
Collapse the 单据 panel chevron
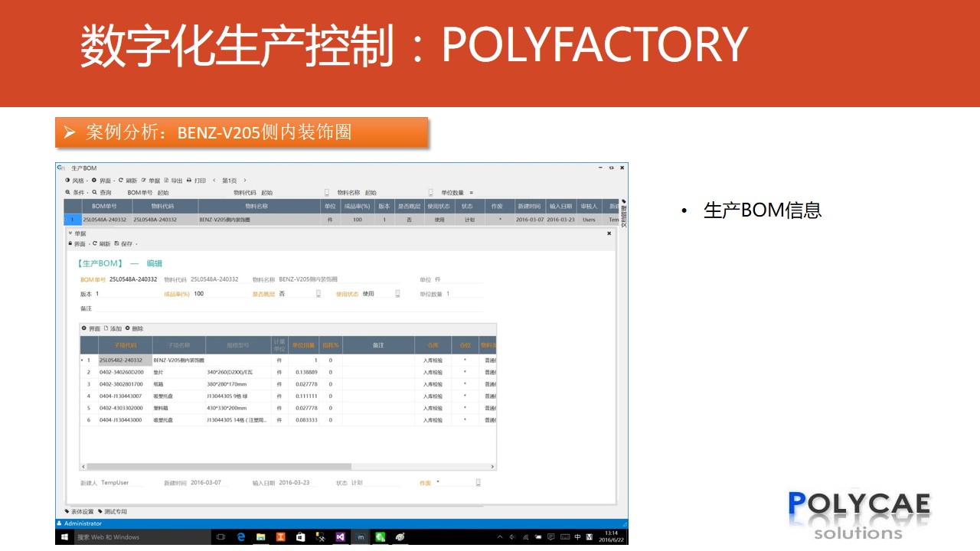[70, 233]
